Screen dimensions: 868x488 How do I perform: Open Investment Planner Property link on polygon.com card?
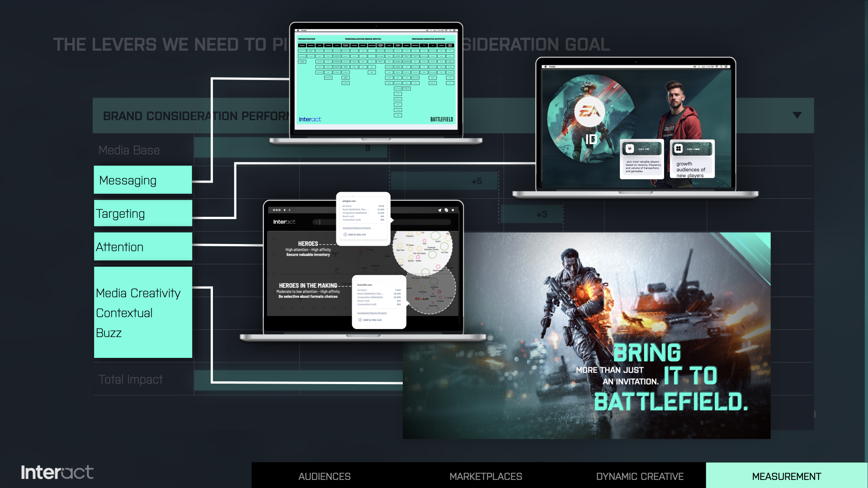pyautogui.click(x=357, y=228)
